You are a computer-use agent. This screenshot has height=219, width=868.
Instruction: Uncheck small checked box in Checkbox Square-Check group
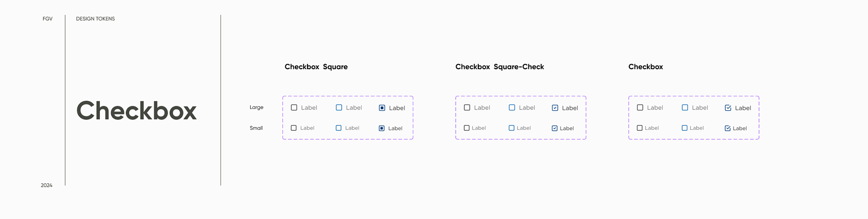555,128
